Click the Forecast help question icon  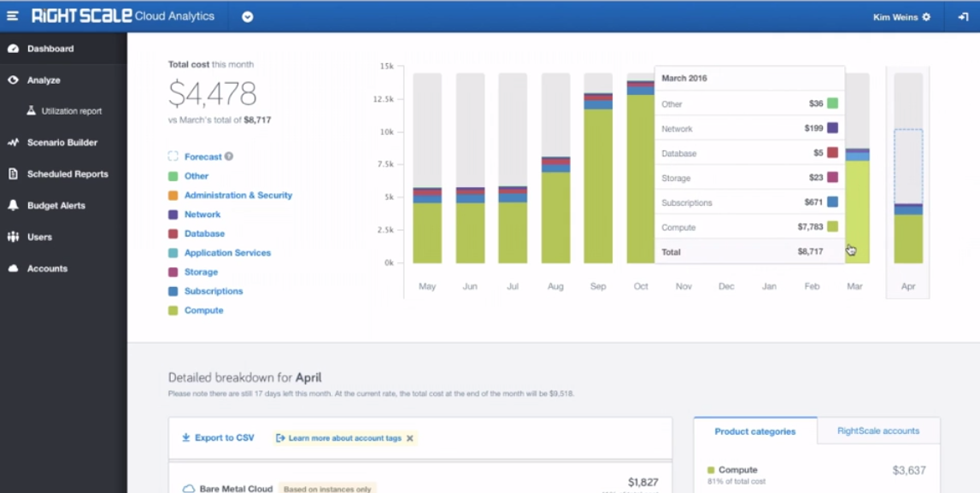[x=229, y=156]
